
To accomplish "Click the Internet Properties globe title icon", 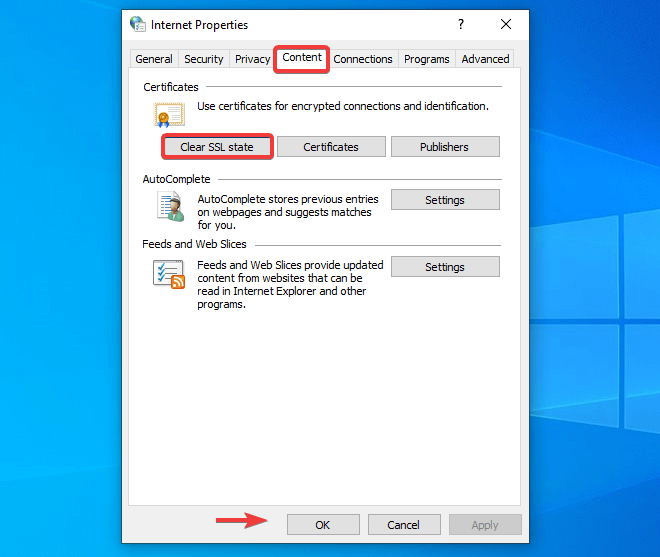I will click(x=138, y=24).
